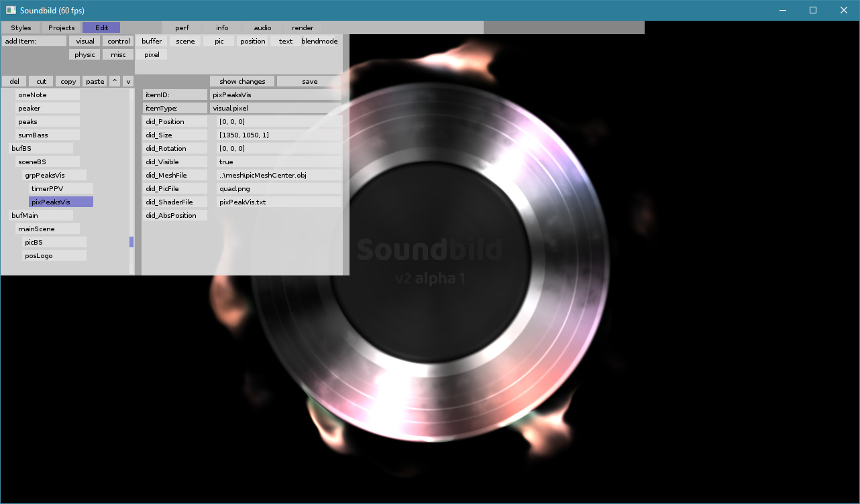Click the did_MeshFile property label

pyautogui.click(x=175, y=175)
